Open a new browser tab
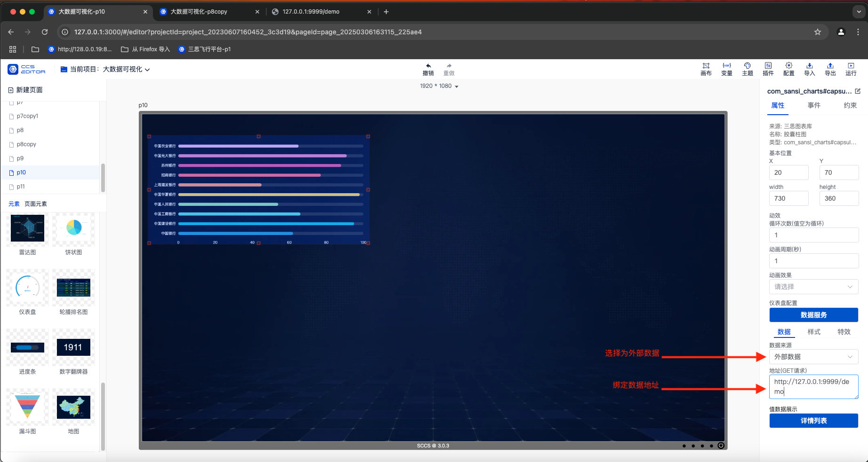This screenshot has width=868, height=462. (386, 12)
